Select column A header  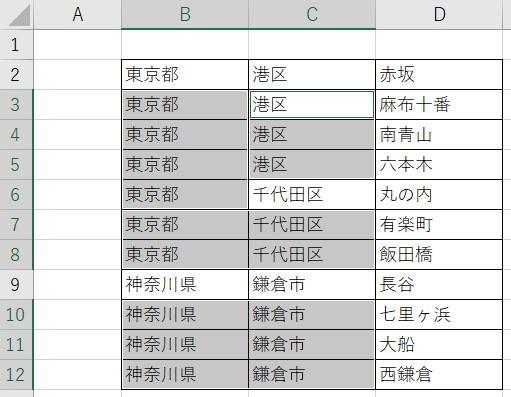(x=78, y=14)
